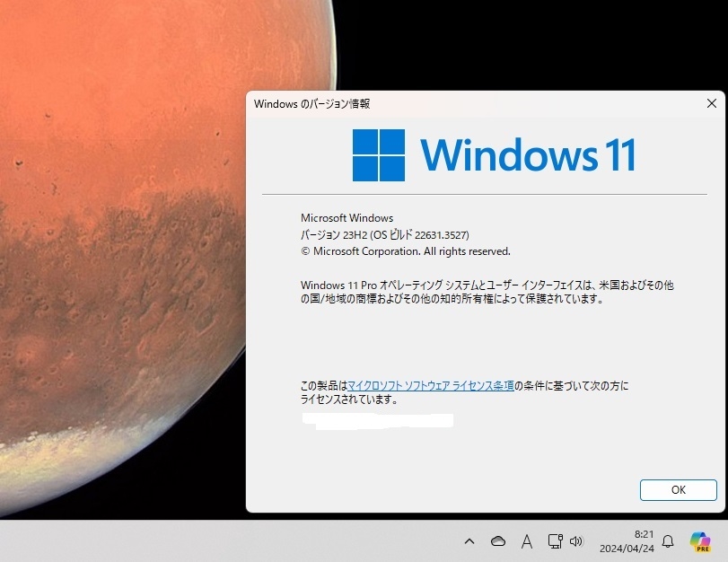Screen dimensions: 728x562
Task: Open the notifications bell icon
Action: [668, 541]
